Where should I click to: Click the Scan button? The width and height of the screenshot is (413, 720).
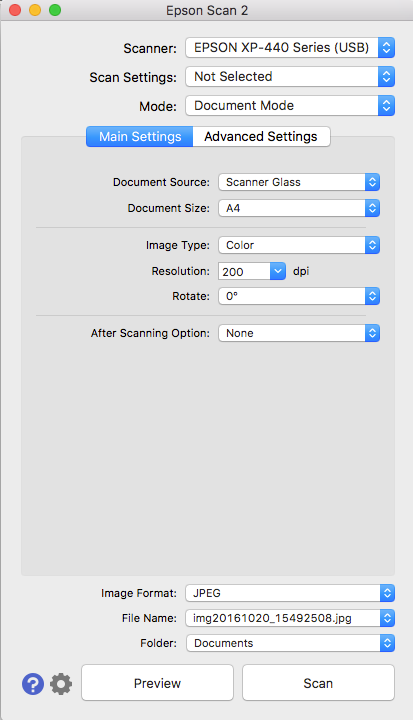pos(318,683)
